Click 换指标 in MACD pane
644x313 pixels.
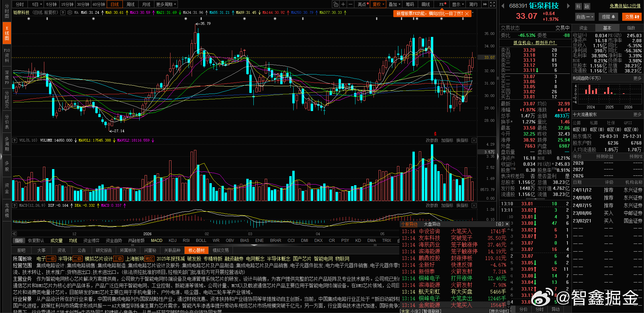462,205
